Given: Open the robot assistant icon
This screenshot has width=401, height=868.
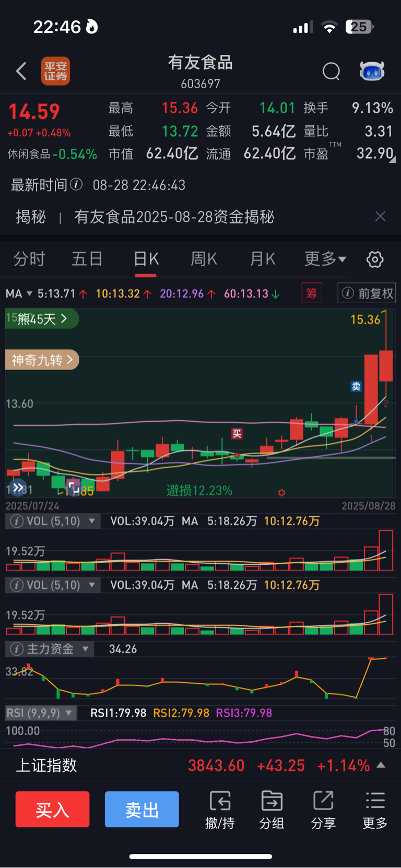Looking at the screenshot, I should click(372, 71).
